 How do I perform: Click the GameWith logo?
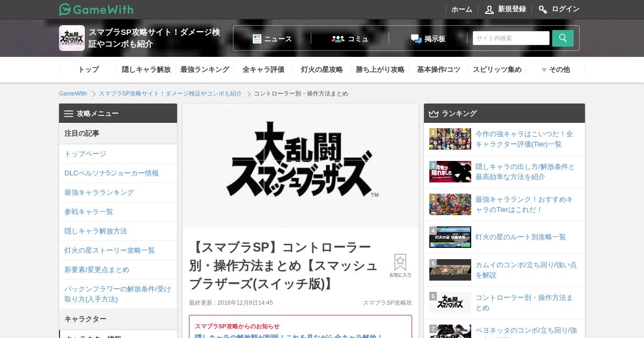[x=96, y=9]
